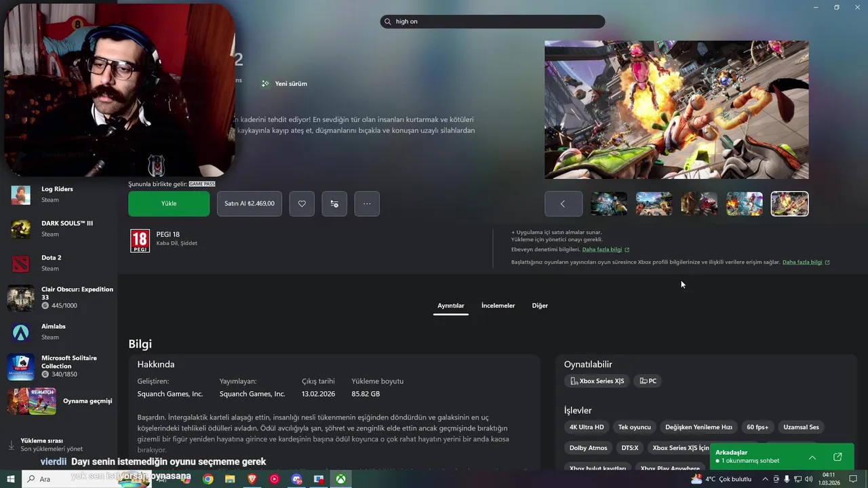Select the first screenshot thumbnail in gallery strip

(x=609, y=204)
